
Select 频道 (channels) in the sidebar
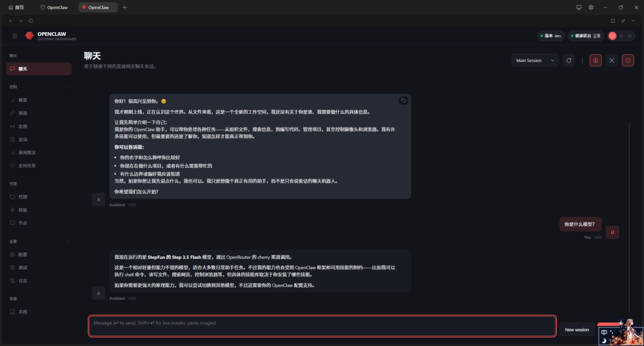pyautogui.click(x=24, y=113)
